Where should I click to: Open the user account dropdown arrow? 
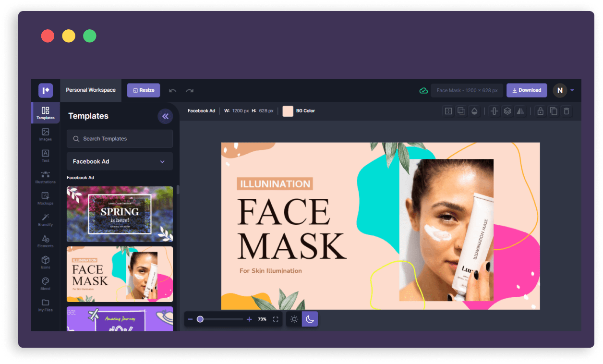pos(572,90)
